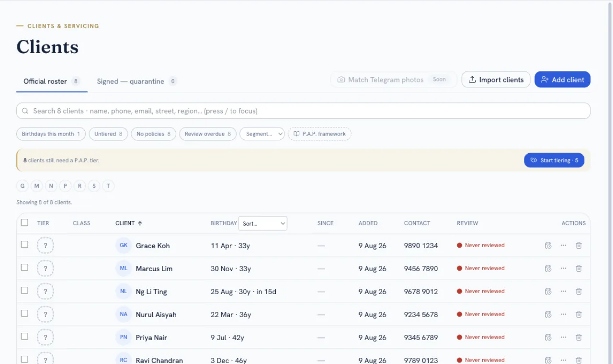Schedule a review for Priya Nair
The width and height of the screenshot is (613, 364).
coord(548,338)
